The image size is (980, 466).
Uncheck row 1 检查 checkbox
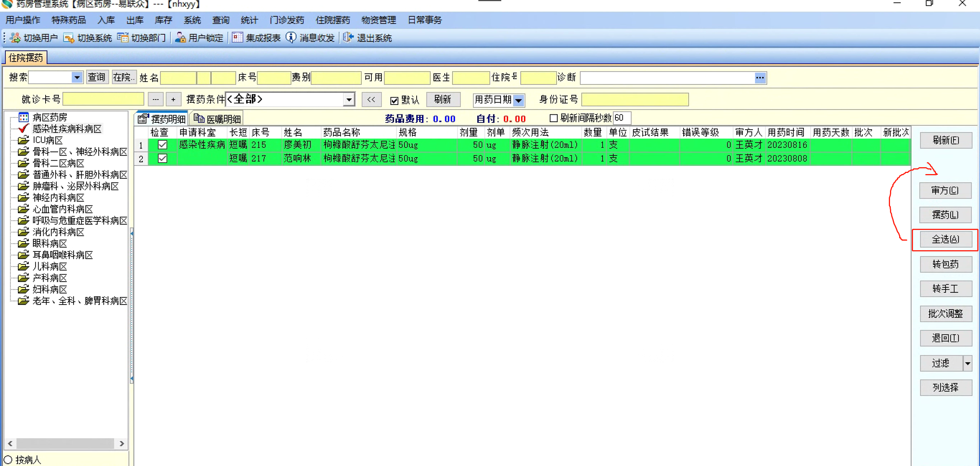click(162, 145)
